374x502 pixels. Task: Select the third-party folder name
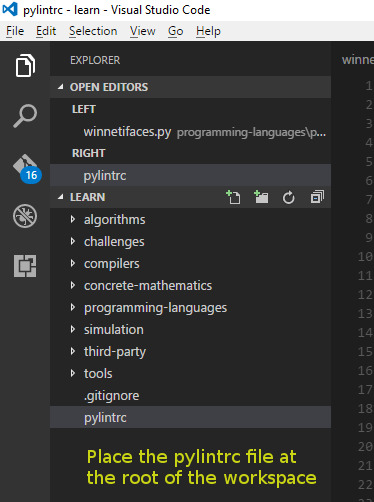[115, 352]
